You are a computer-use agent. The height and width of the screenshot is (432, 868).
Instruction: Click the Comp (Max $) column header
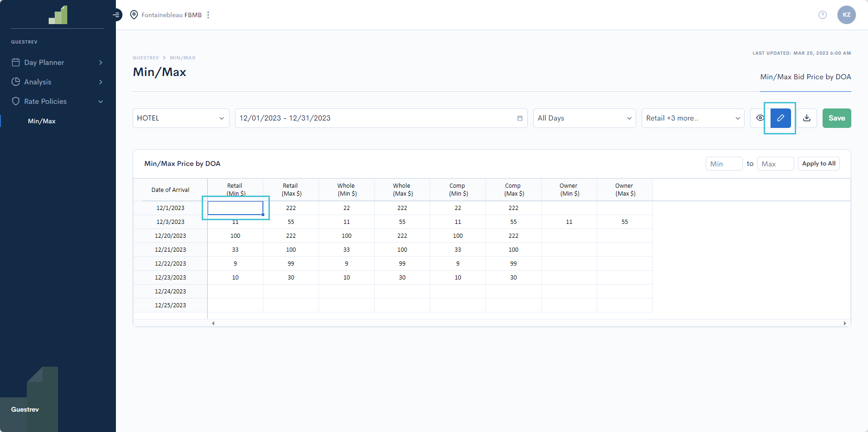[x=513, y=190]
